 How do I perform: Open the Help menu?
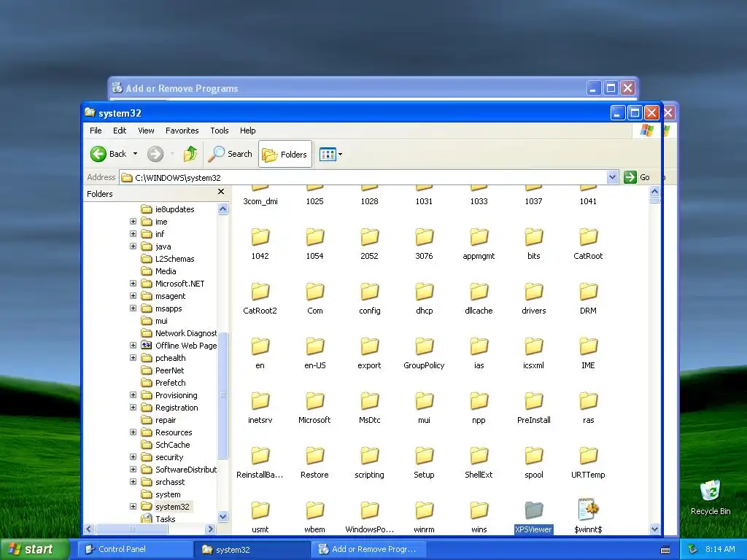247,131
